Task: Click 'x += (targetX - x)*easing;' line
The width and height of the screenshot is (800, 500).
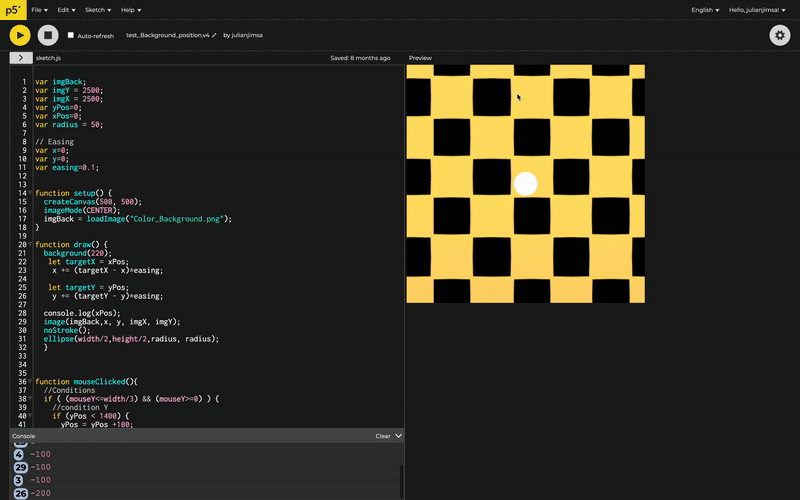Action: tap(108, 270)
